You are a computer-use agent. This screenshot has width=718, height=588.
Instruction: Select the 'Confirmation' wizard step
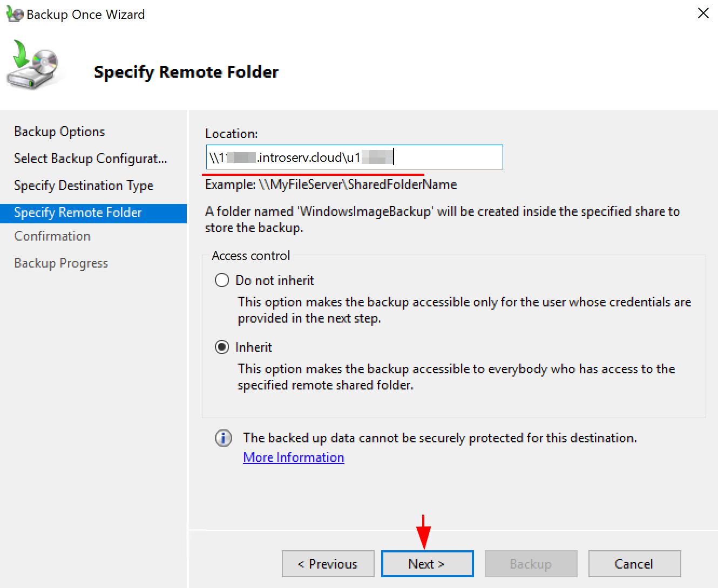pos(52,236)
